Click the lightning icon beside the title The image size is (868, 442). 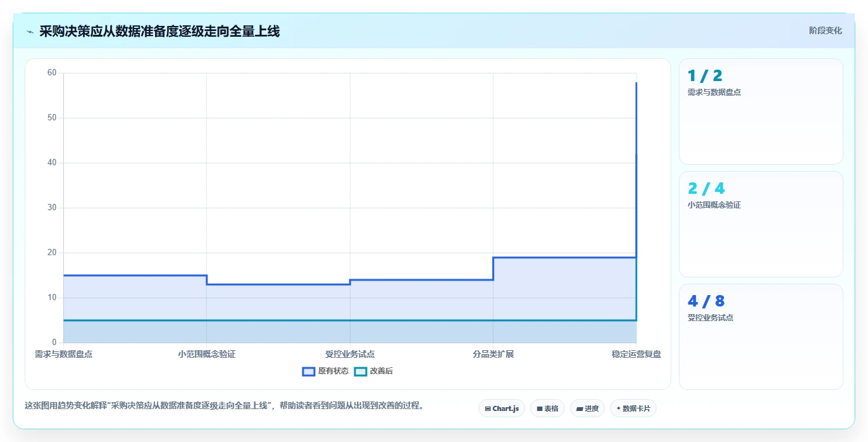[x=30, y=32]
